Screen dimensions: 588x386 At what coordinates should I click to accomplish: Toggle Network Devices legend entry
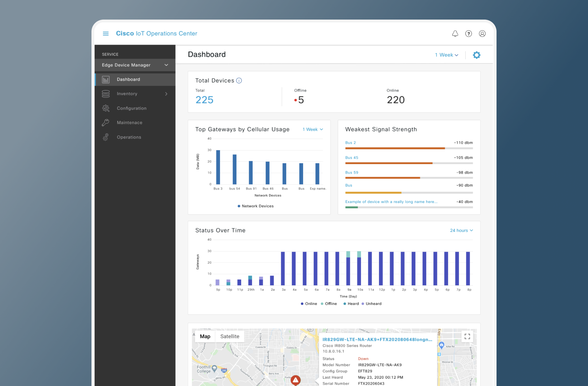[255, 206]
